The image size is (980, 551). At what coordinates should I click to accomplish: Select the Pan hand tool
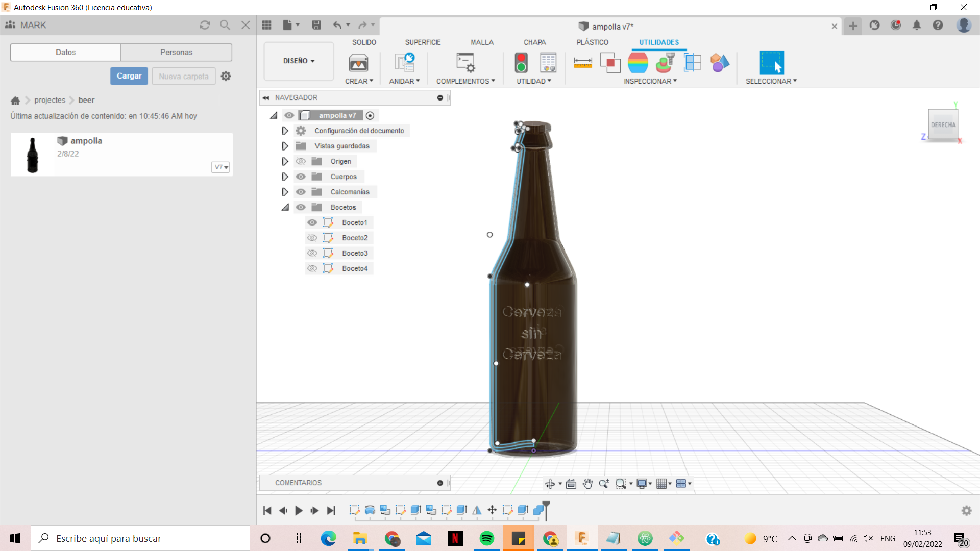click(x=587, y=484)
